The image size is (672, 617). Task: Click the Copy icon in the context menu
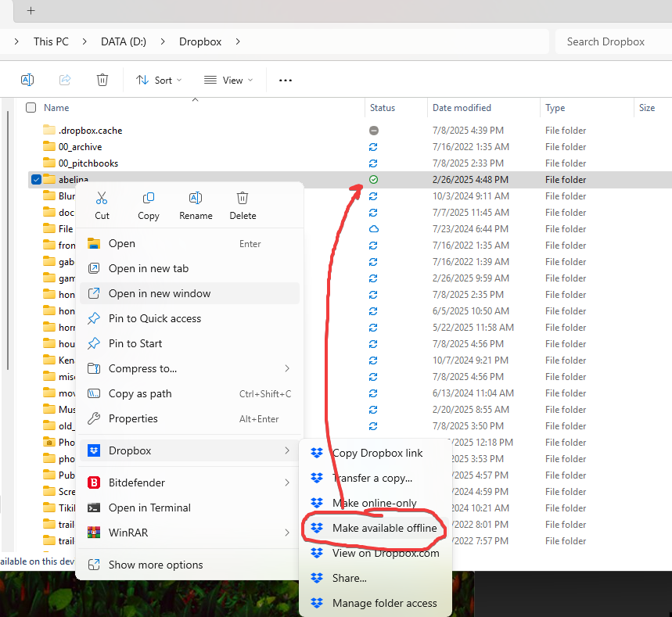tap(148, 198)
